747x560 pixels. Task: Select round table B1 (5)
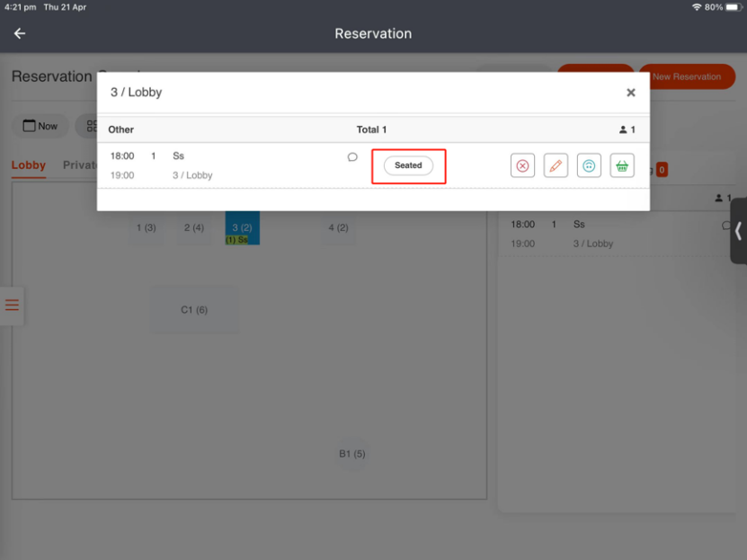point(352,454)
